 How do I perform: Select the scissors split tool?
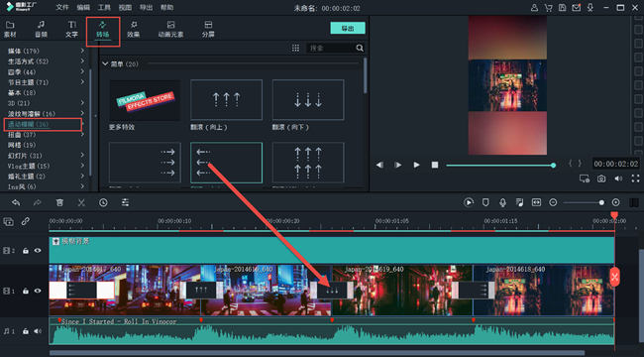tap(81, 202)
